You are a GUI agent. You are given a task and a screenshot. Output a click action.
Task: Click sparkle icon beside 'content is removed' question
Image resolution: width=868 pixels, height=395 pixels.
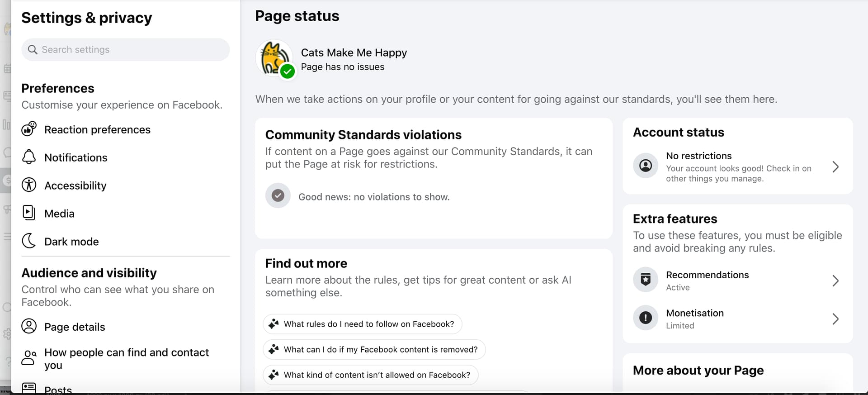coord(274,349)
